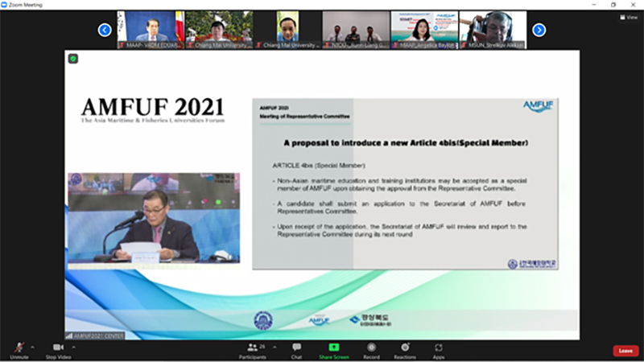Select the NTOU three-person video thumbnail
644x362 pixels.
356,30
